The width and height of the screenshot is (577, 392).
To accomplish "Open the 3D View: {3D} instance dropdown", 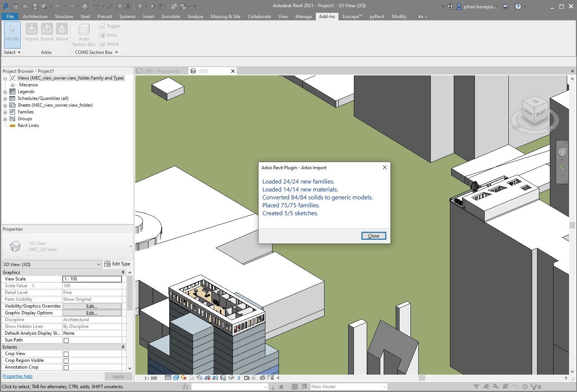I will [x=52, y=264].
